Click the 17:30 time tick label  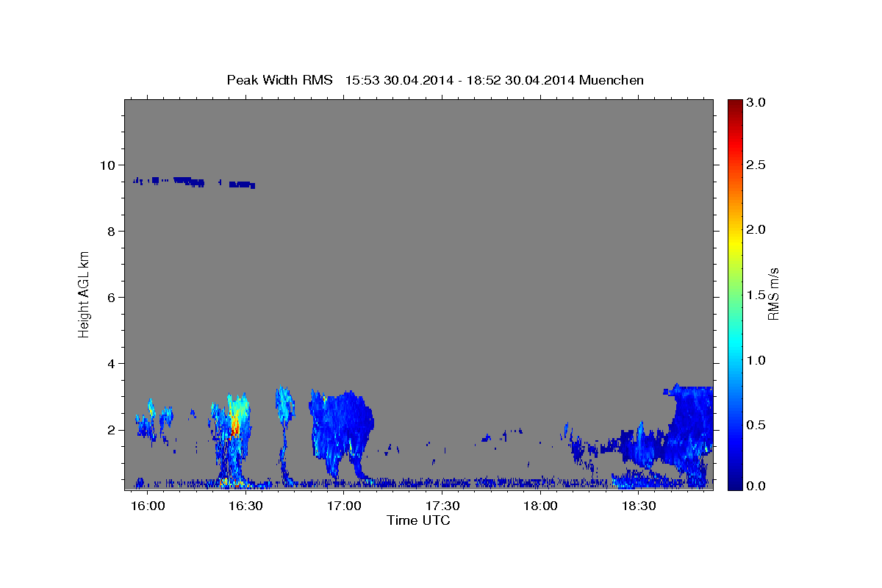442,506
